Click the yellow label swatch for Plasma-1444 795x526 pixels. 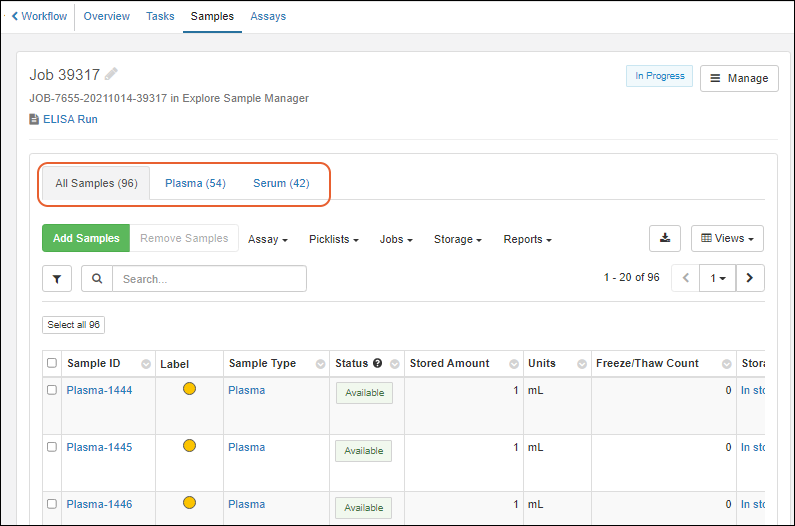pyautogui.click(x=189, y=389)
